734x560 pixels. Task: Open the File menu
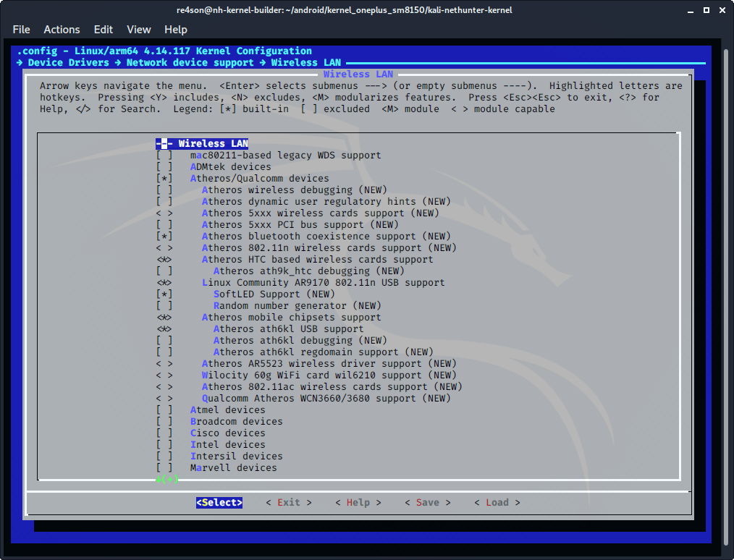pyautogui.click(x=22, y=30)
